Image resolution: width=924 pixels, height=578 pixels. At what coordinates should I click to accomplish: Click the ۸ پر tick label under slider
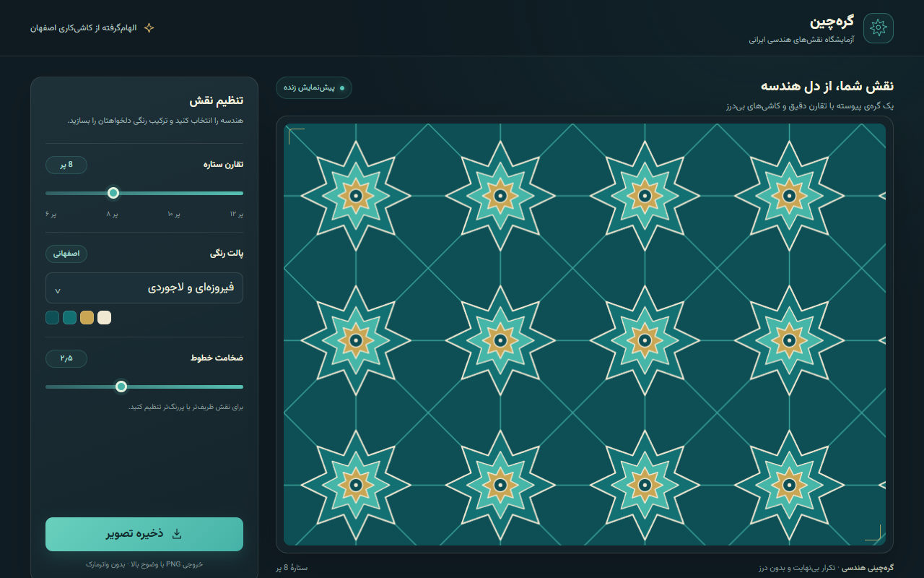[113, 215]
